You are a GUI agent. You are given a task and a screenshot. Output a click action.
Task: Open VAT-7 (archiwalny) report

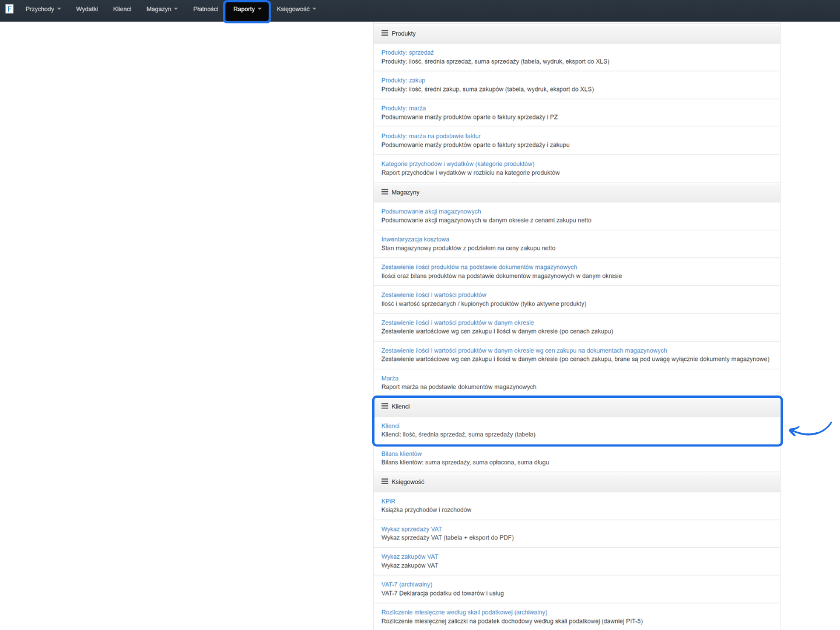[407, 584]
